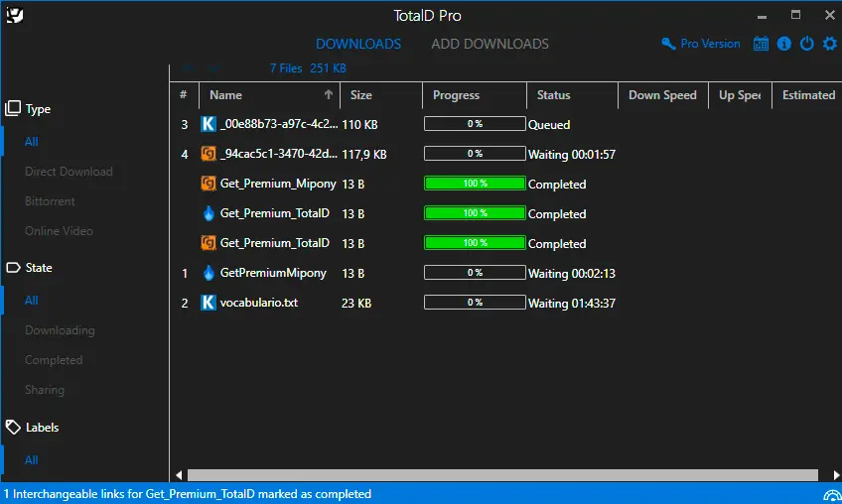Select All under the Labels filter
The height and width of the screenshot is (504, 842).
click(x=31, y=460)
